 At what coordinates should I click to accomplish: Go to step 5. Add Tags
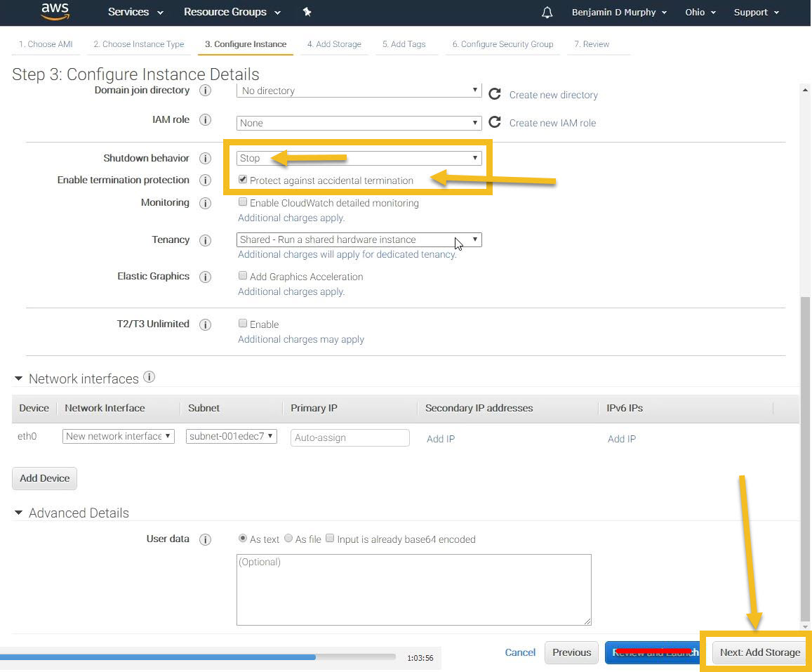point(404,44)
